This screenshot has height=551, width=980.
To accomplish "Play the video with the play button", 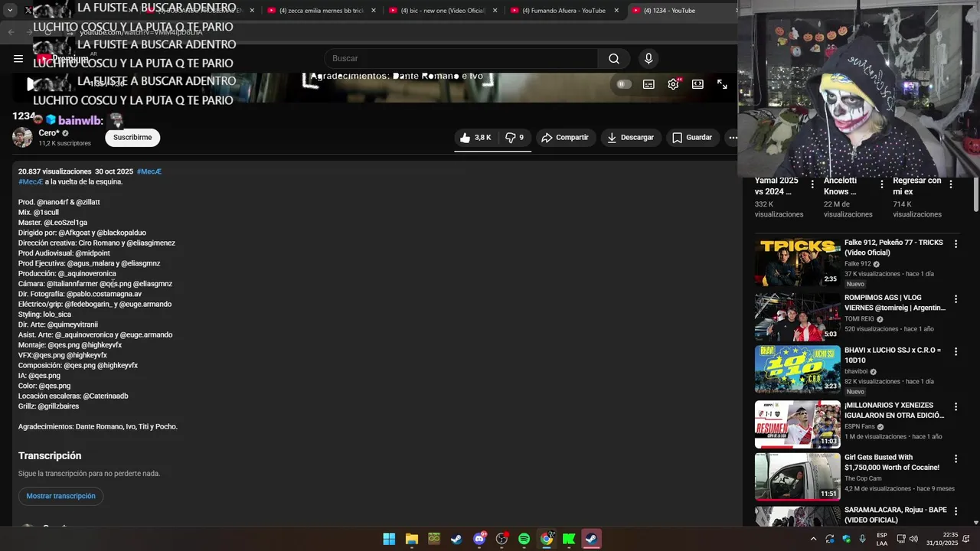I will click(30, 84).
